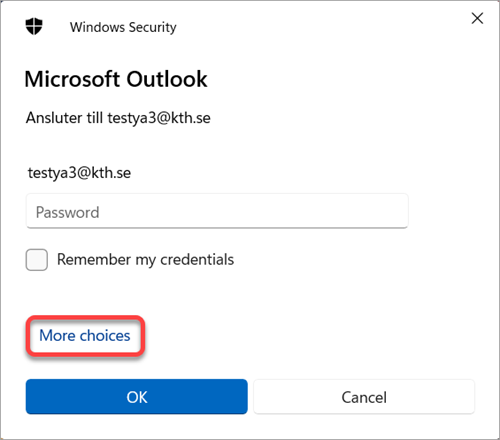Click the highlighted More choices text

[x=85, y=336]
